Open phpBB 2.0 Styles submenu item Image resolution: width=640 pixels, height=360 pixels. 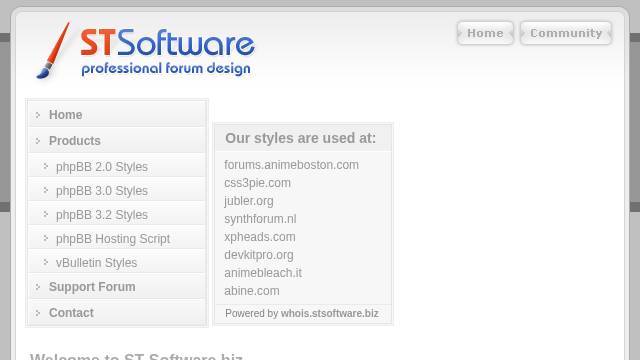(x=117, y=166)
